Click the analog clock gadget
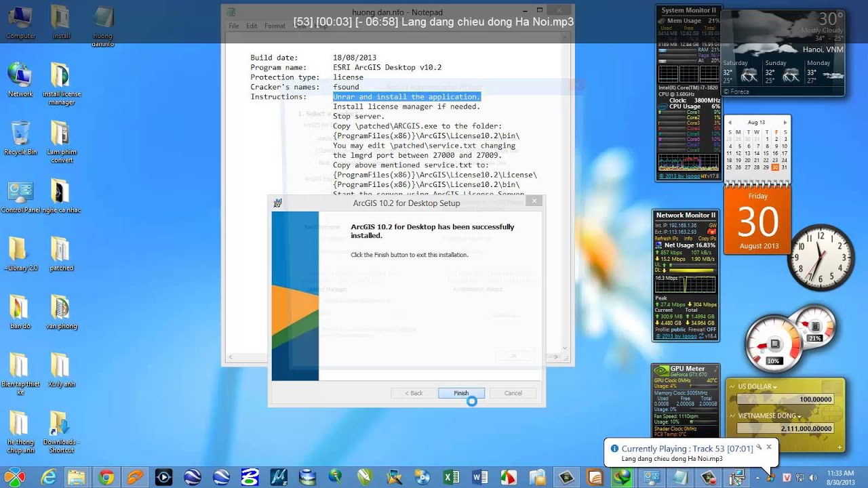 tap(821, 256)
